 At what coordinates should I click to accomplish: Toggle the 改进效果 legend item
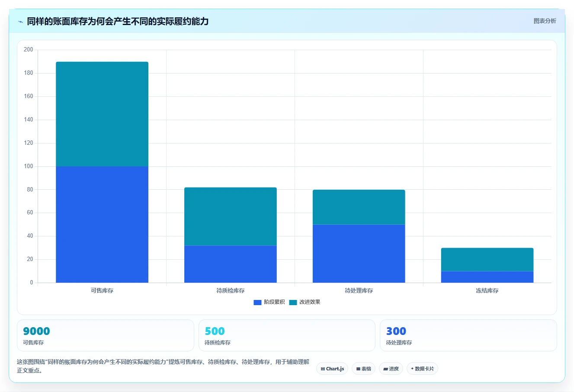[305, 302]
